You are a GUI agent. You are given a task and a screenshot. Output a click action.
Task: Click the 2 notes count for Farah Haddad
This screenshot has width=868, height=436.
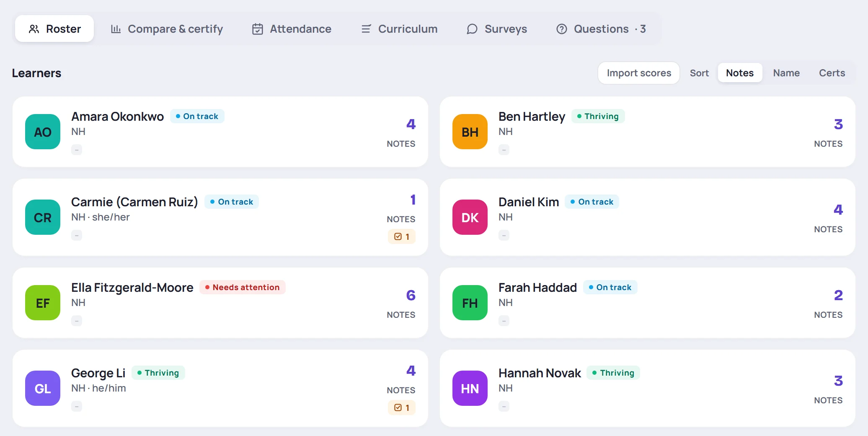point(838,295)
